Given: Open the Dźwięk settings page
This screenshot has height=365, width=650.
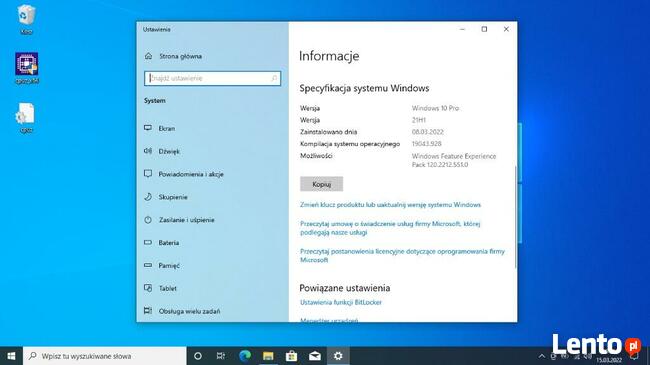Looking at the screenshot, I should [x=162, y=151].
